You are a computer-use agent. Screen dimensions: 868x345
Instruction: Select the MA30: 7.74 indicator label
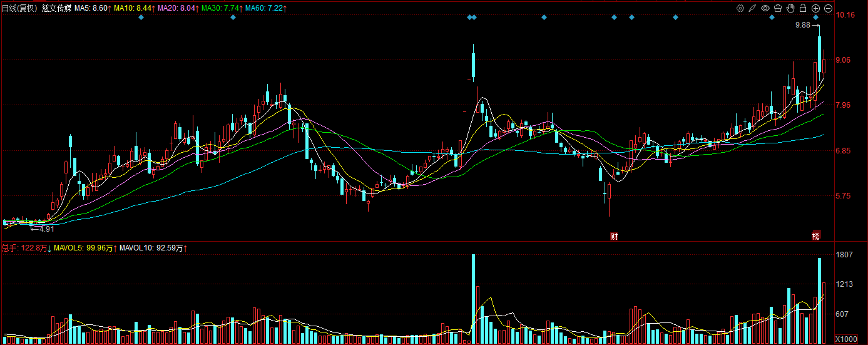222,8
